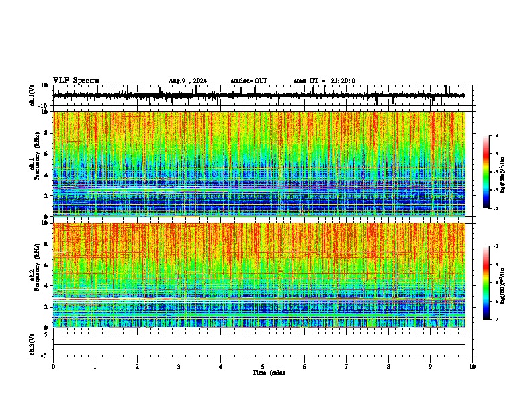
Task: Click the ch.2 spectrogram color scale bar
Action: 486,283
